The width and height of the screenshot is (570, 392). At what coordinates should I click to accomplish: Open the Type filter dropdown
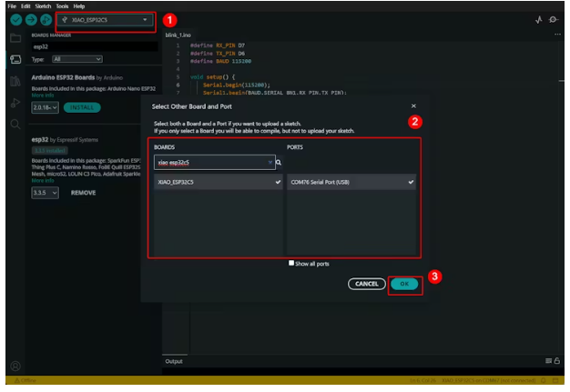pyautogui.click(x=78, y=59)
